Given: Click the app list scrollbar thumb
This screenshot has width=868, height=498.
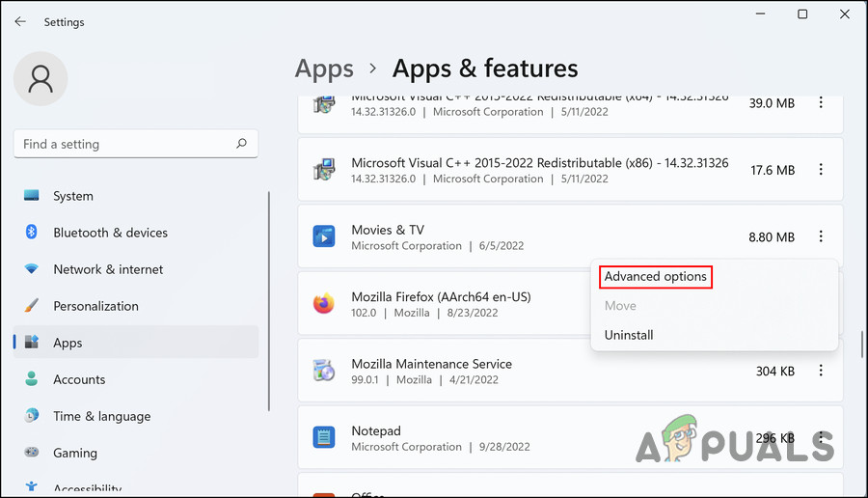Looking at the screenshot, I should click(862, 344).
